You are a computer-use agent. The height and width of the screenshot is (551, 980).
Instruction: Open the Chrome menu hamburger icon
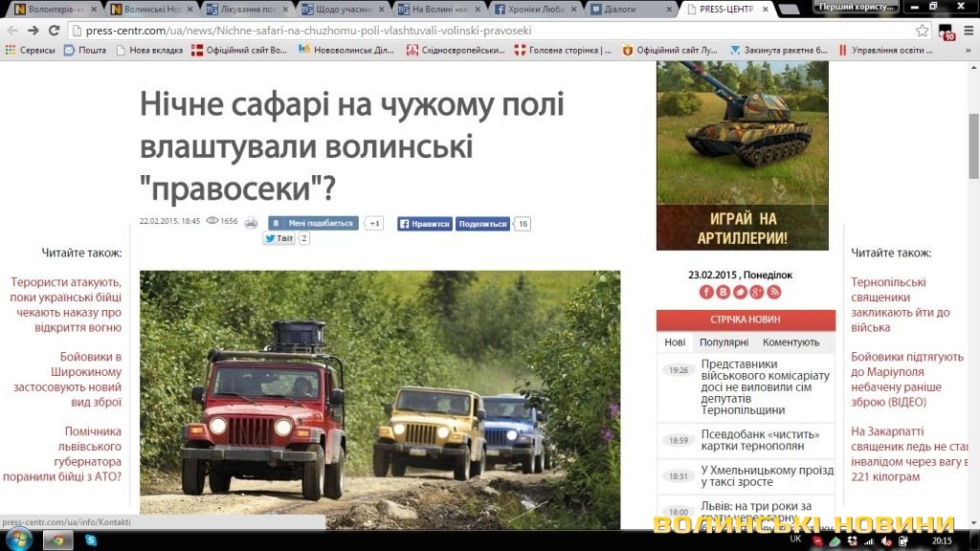(x=968, y=30)
